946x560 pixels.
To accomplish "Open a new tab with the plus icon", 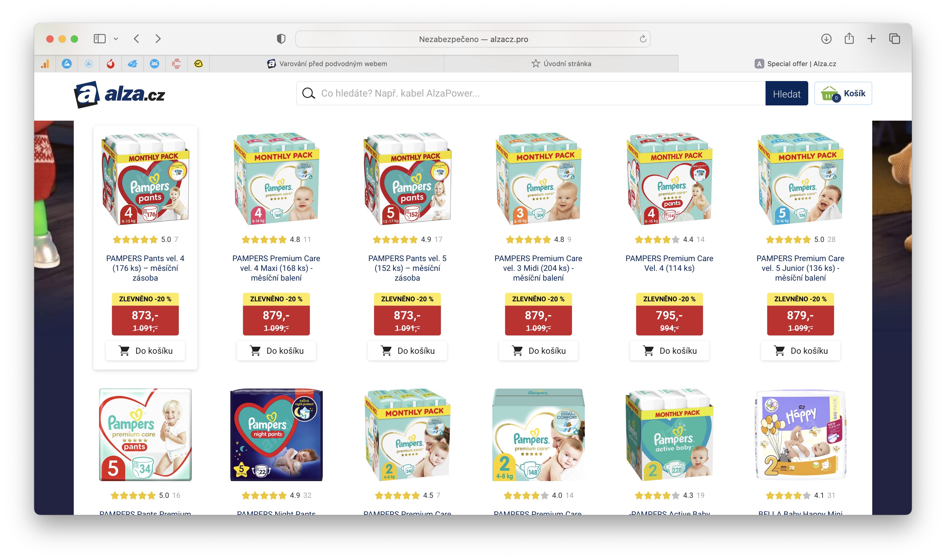I will [871, 39].
